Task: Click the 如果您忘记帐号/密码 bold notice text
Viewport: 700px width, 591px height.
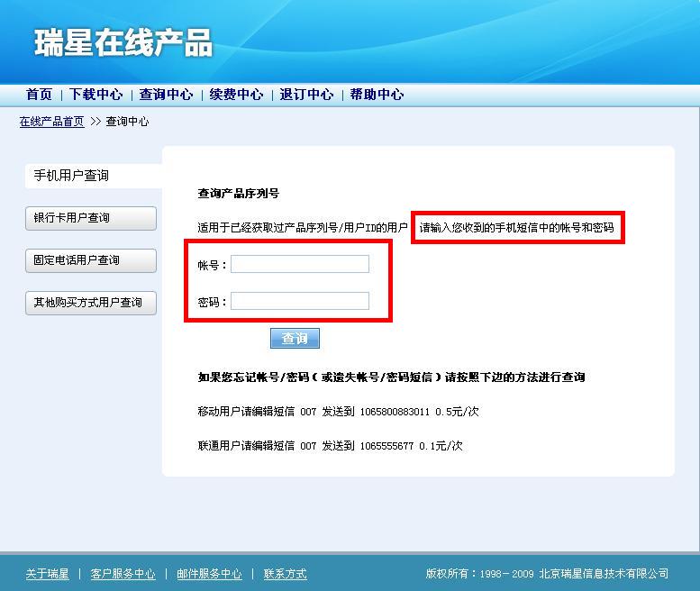Action: (391, 377)
